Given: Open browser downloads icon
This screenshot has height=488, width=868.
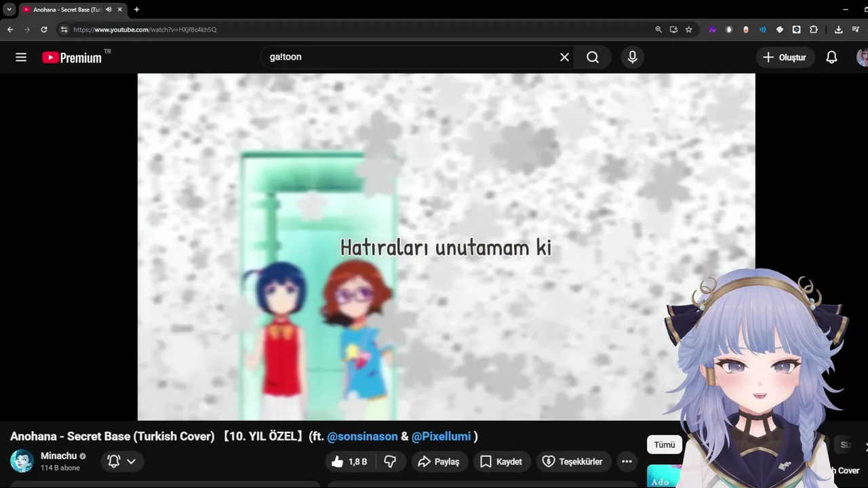Looking at the screenshot, I should (839, 30).
